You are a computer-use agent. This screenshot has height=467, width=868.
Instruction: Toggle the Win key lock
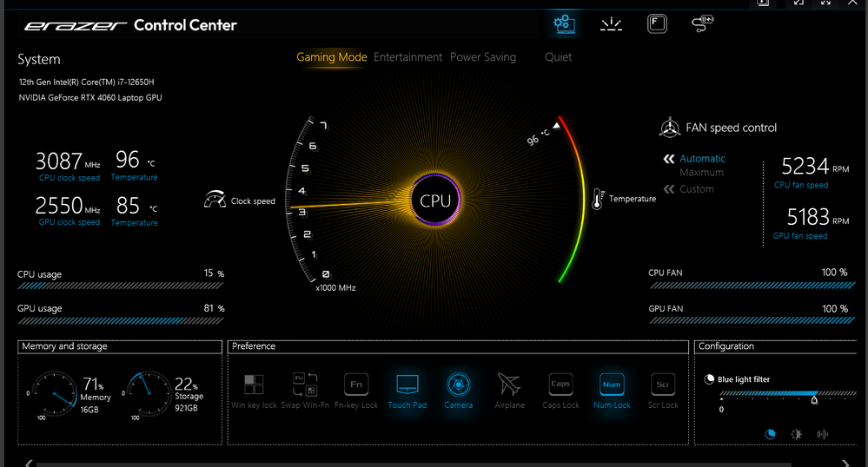(254, 384)
